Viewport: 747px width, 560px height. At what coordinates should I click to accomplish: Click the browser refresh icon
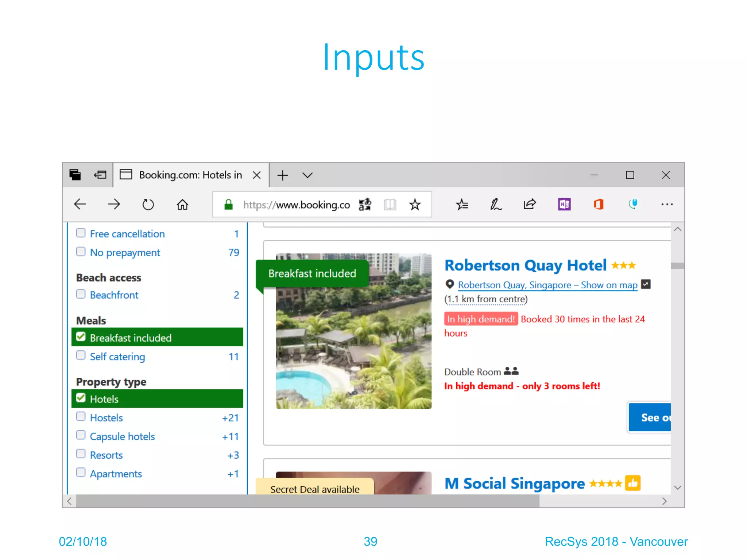point(148,205)
